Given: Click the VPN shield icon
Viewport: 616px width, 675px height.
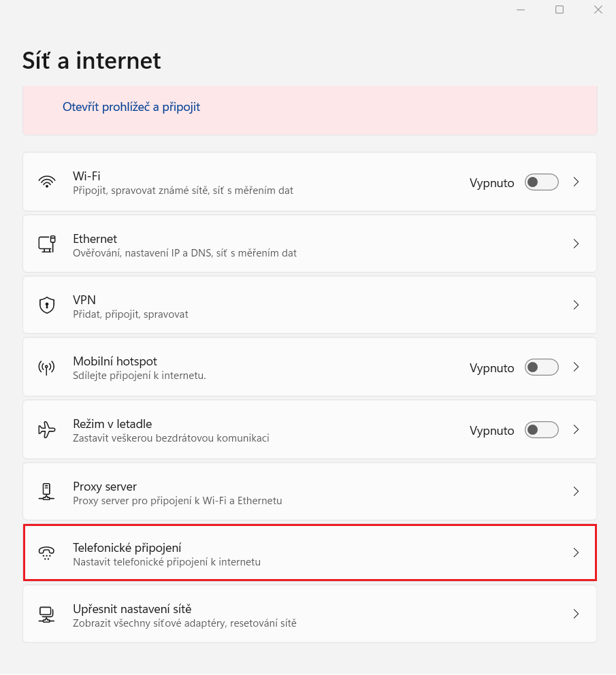Looking at the screenshot, I should [46, 306].
